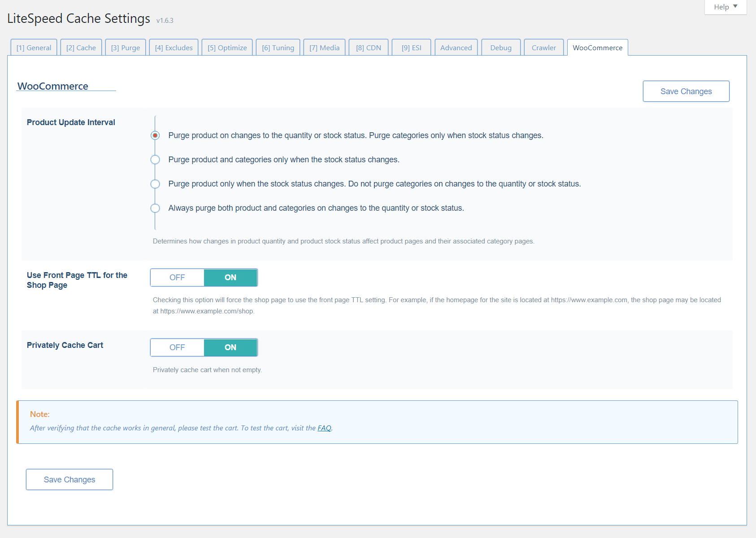This screenshot has width=756, height=538.
Task: Set Privately Cache Cart to OFF
Action: [x=177, y=347]
